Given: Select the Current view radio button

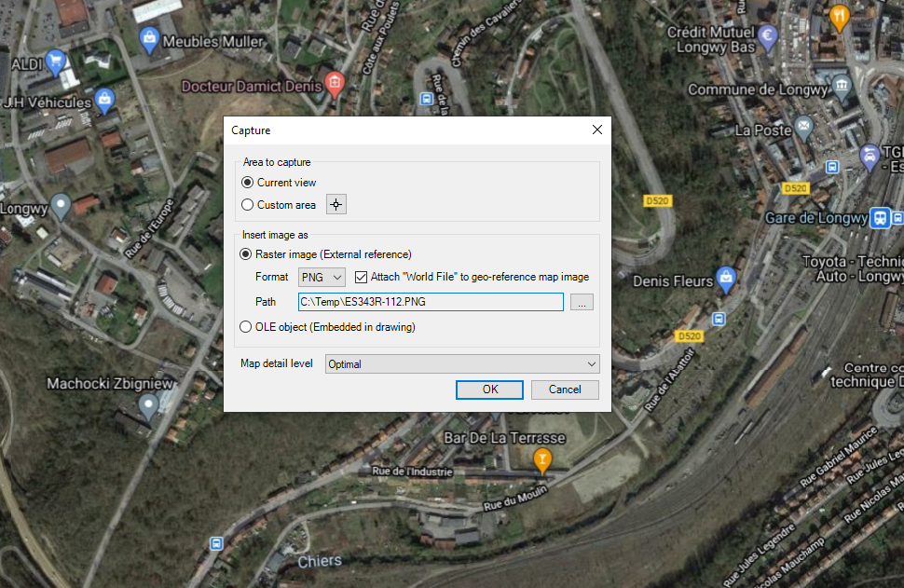Looking at the screenshot, I should pyautogui.click(x=248, y=183).
